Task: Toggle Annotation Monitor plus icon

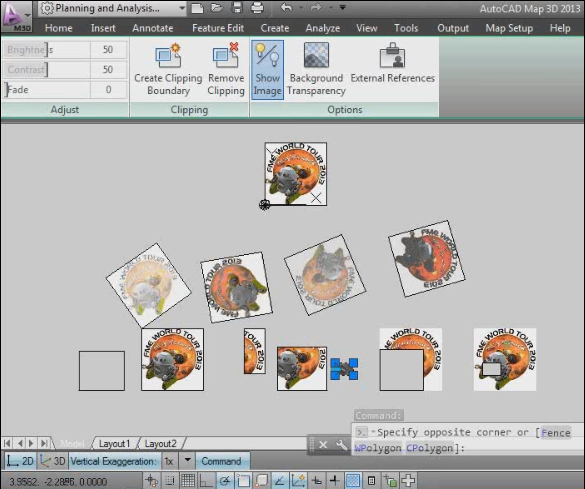Action: (x=409, y=481)
